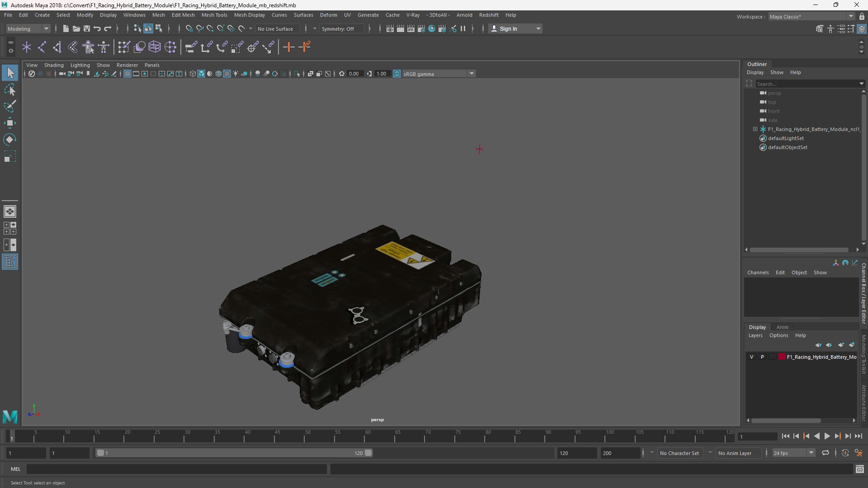This screenshot has width=868, height=488.
Task: Click the Outliner Search field
Action: click(x=807, y=84)
